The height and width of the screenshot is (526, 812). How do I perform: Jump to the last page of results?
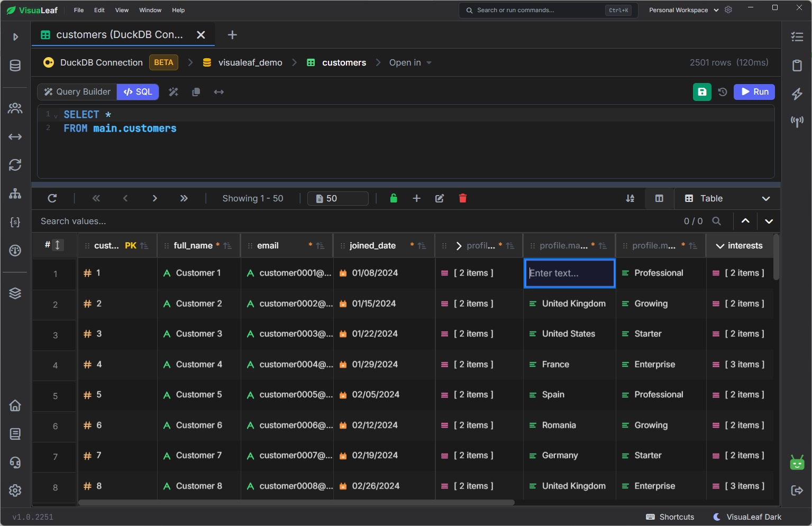click(x=184, y=198)
